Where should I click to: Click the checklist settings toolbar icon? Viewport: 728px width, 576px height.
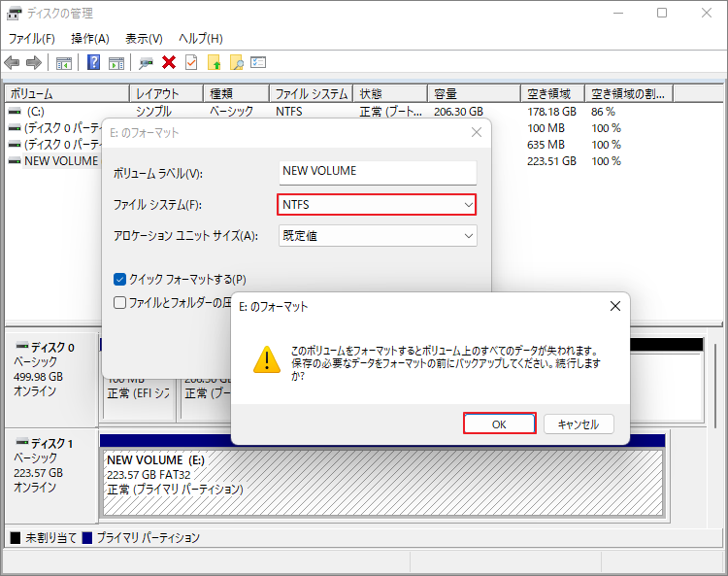click(x=258, y=62)
